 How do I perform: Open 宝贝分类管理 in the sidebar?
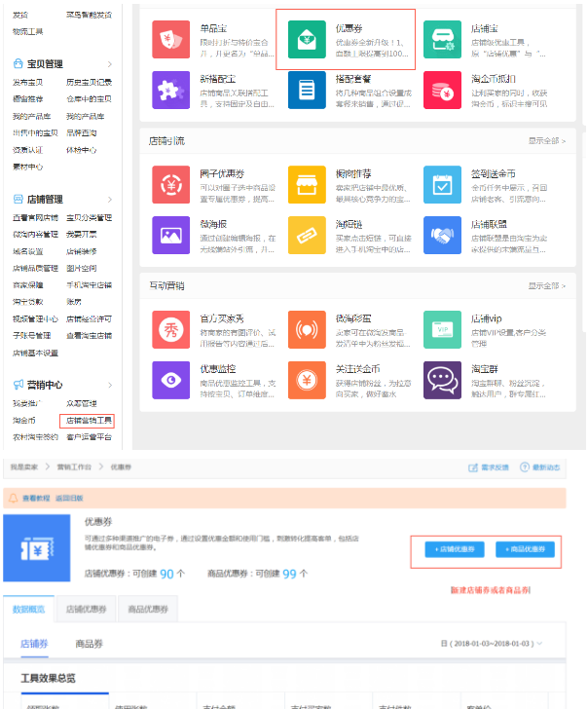pyautogui.click(x=89, y=218)
